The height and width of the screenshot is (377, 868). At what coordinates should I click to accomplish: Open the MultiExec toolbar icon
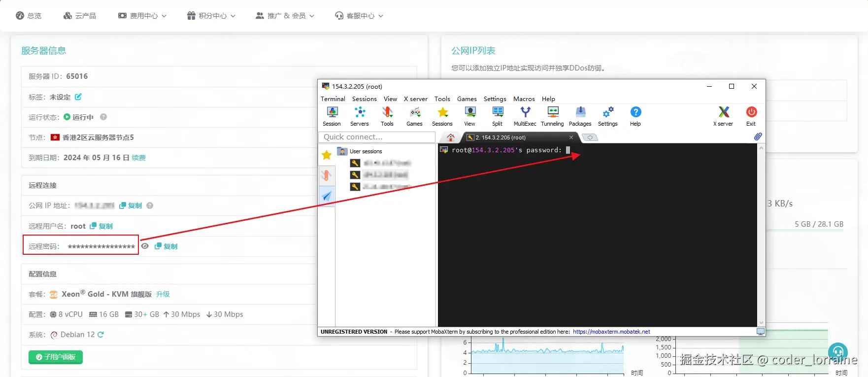pyautogui.click(x=525, y=116)
